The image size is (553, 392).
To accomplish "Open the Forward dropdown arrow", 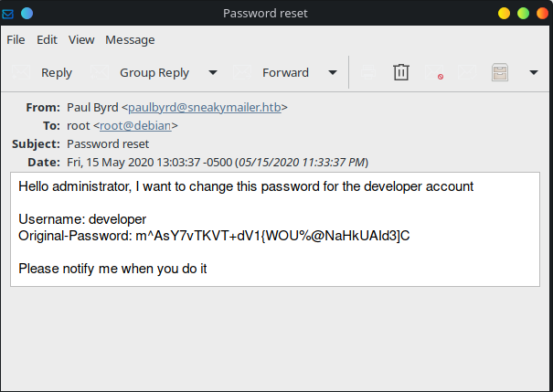I will pos(333,72).
